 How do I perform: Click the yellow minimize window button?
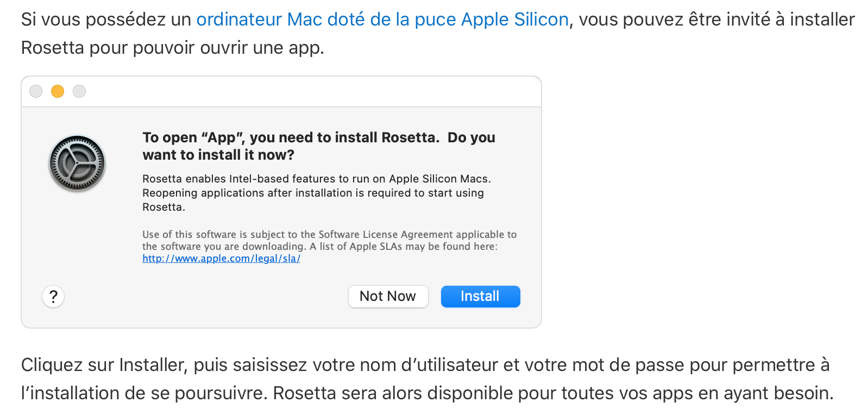(58, 91)
